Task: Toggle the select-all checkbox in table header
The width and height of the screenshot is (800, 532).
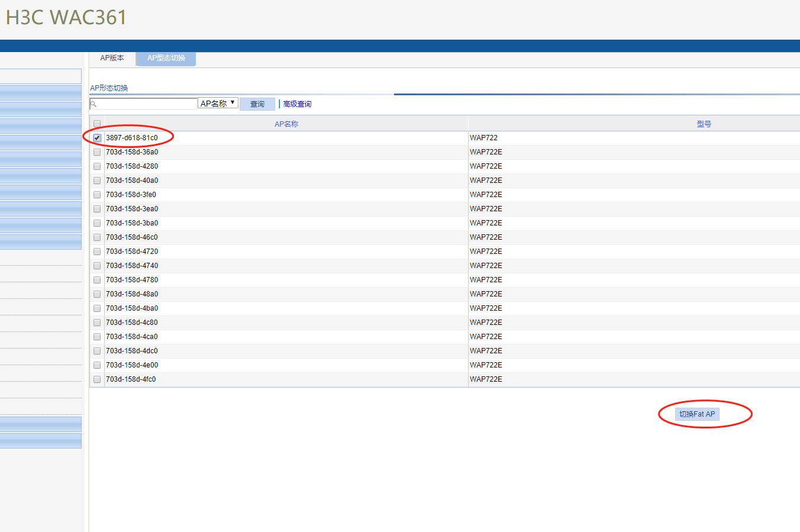Action: 97,124
